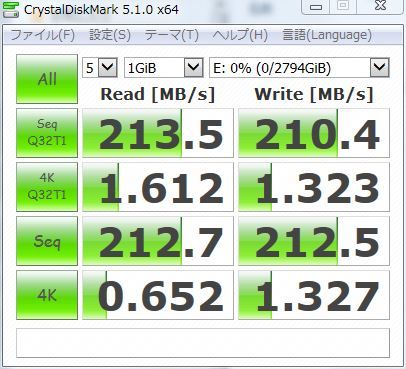This screenshot has height=369, width=406.
Task: Click the Seq write result 212.5
Action: coord(314,241)
